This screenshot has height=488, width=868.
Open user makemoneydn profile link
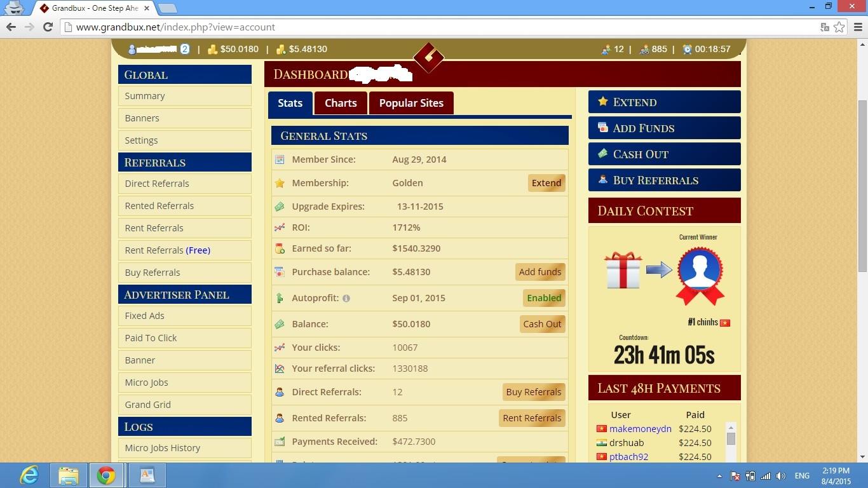(640, 429)
